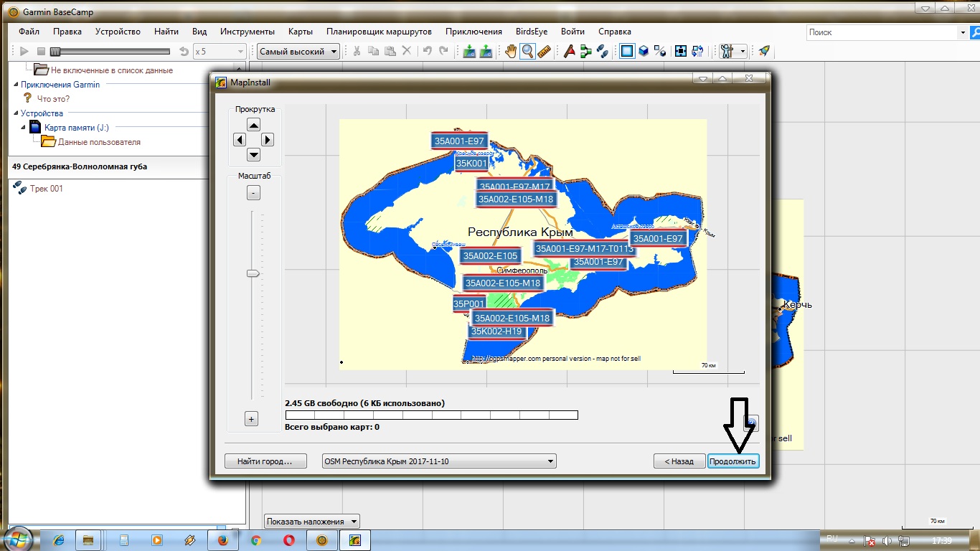Click the 'Продолжить' button
Viewport: 980px width, 551px height.
[x=733, y=461]
